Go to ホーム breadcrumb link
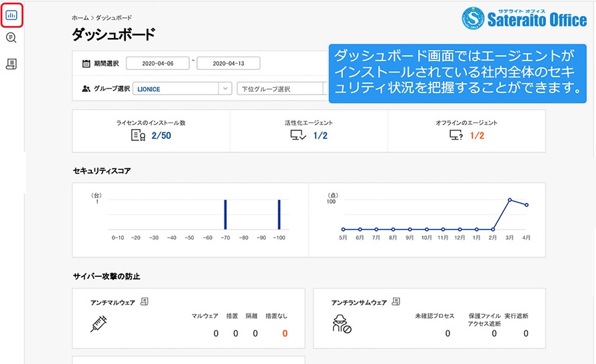The width and height of the screenshot is (596, 364). coord(80,18)
